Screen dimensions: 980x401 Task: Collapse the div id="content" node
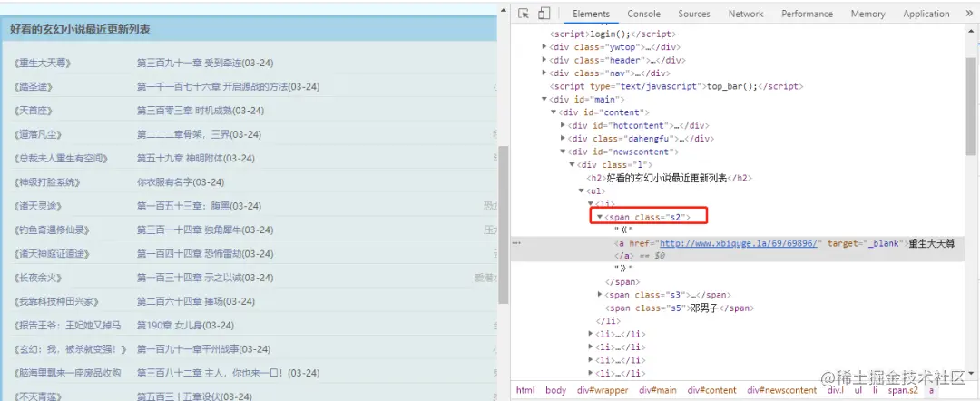554,112
